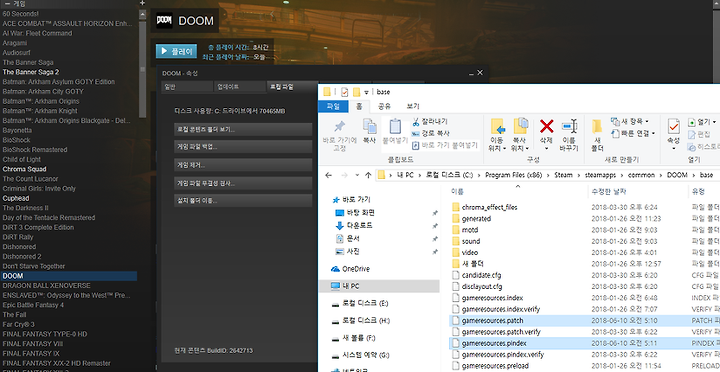Open the Quick Access Toolbar customize dropdown
Viewport: 720px width, 372px height.
[x=367, y=92]
